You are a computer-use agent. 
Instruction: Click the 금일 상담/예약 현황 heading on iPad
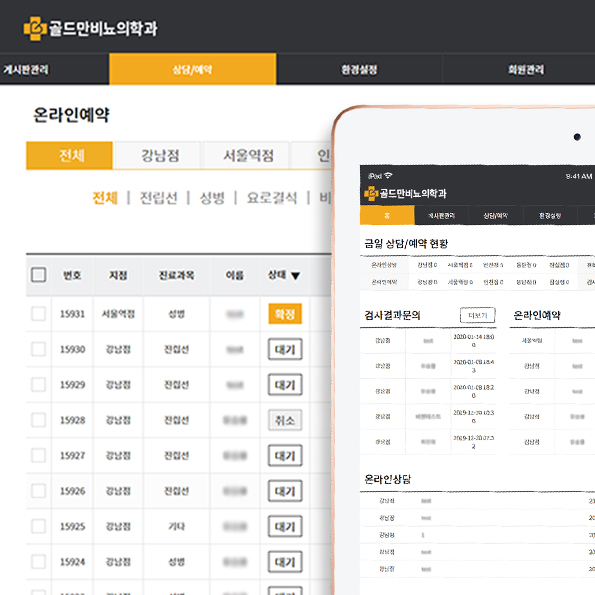(x=406, y=243)
